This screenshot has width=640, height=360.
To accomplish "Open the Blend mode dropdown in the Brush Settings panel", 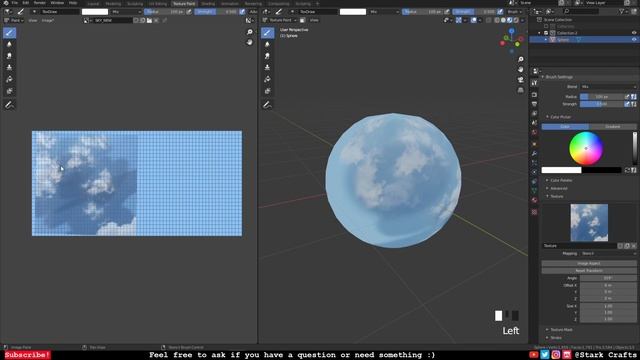I will (608, 87).
